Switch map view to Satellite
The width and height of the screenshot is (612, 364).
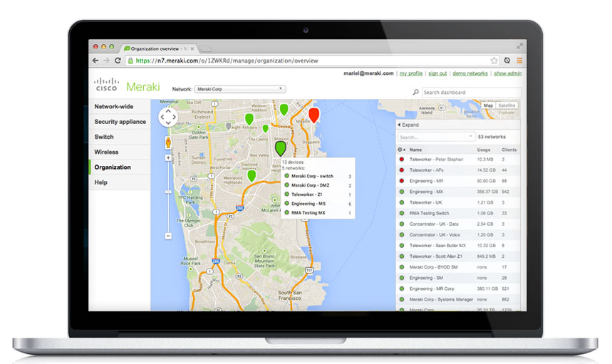(x=507, y=105)
